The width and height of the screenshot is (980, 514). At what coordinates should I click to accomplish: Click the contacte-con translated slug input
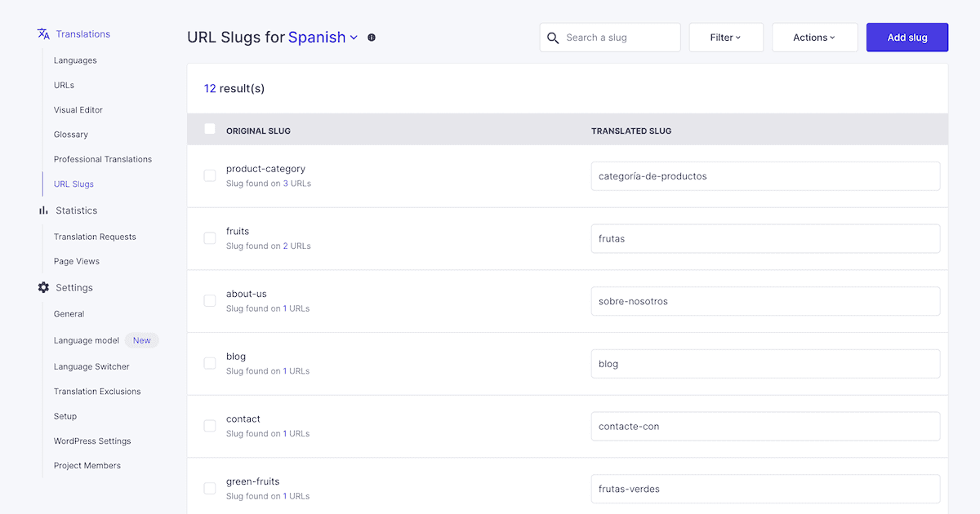[765, 426]
